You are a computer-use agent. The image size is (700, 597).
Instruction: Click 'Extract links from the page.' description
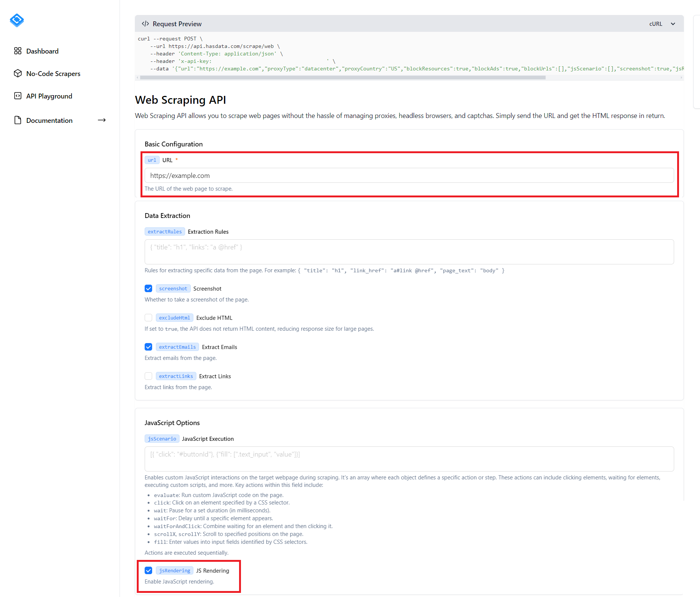pos(178,387)
